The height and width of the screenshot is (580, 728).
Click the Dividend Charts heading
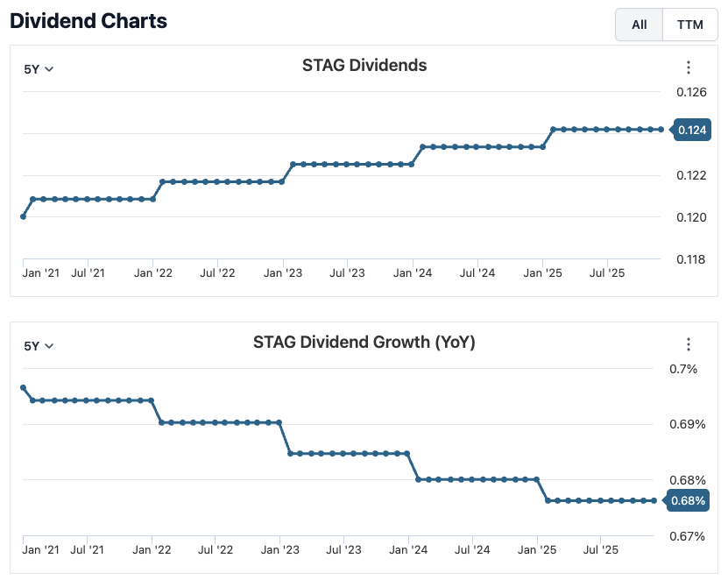click(x=88, y=21)
